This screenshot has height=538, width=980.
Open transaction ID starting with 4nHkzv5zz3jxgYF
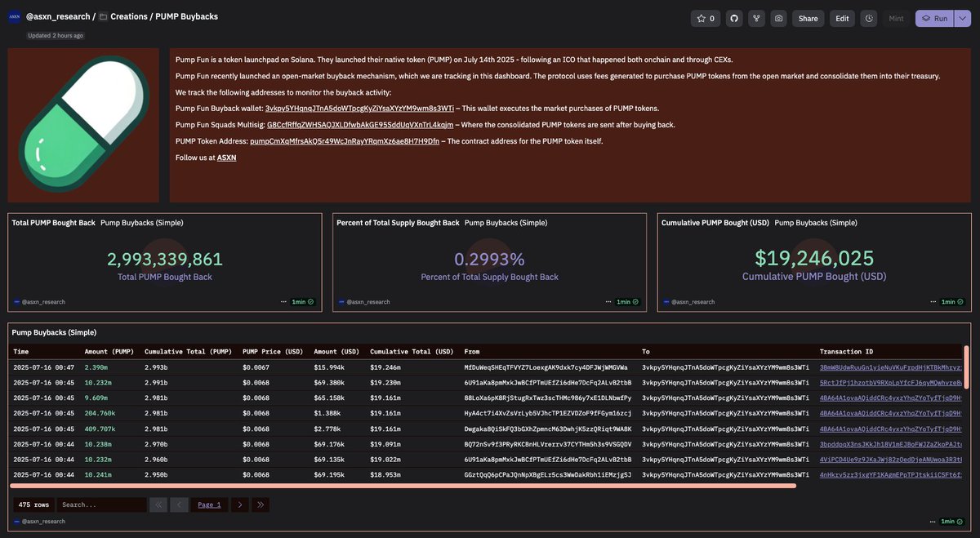click(891, 474)
